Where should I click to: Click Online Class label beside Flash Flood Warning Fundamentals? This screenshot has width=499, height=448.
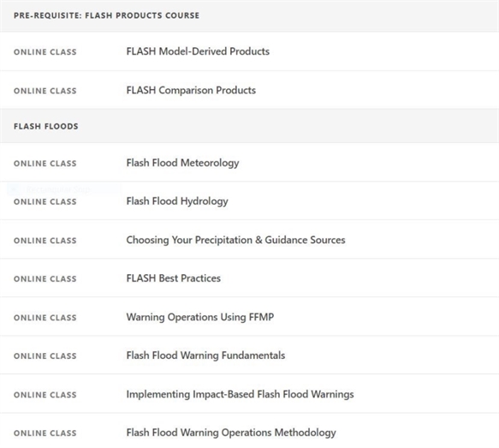point(45,355)
